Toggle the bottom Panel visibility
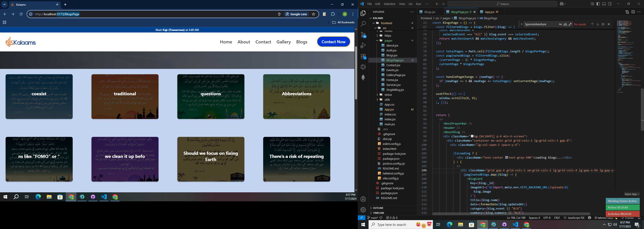Viewport: 644px width, 229px height. click(x=604, y=4)
